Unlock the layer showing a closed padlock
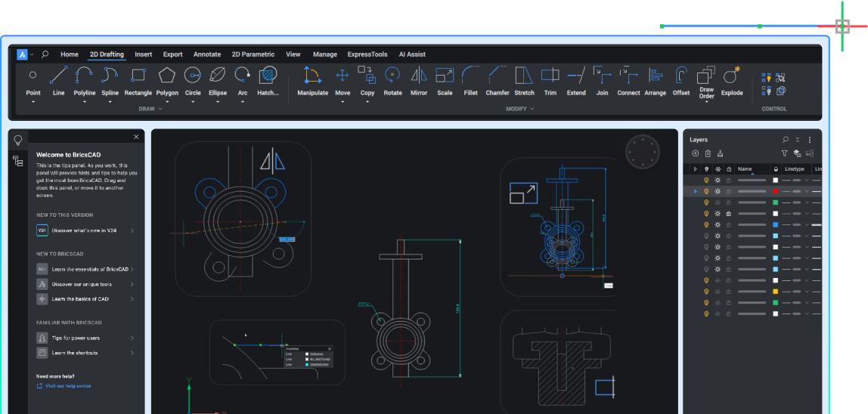Viewport: 868px width, 414px height. 729,213
